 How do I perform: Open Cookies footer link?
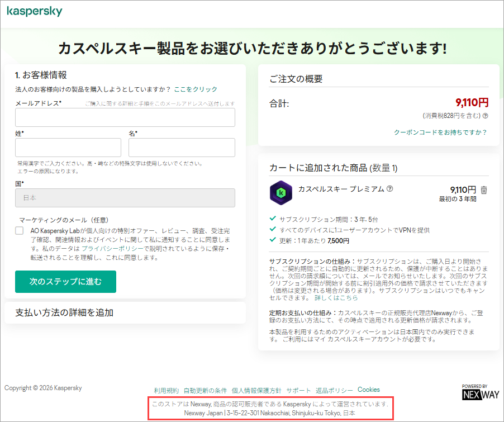point(369,390)
